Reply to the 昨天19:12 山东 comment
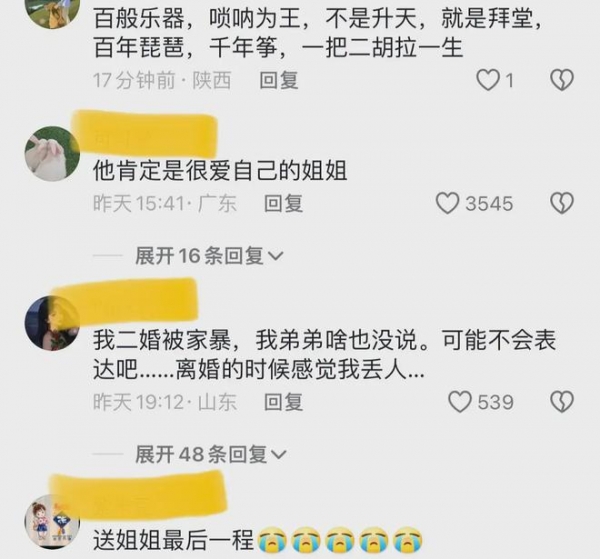This screenshot has height=559, width=600. pos(284,402)
